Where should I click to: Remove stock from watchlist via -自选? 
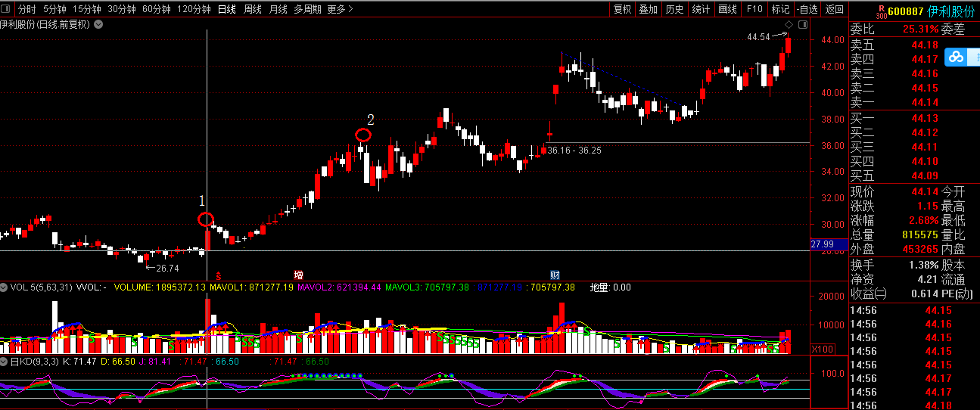(807, 9)
